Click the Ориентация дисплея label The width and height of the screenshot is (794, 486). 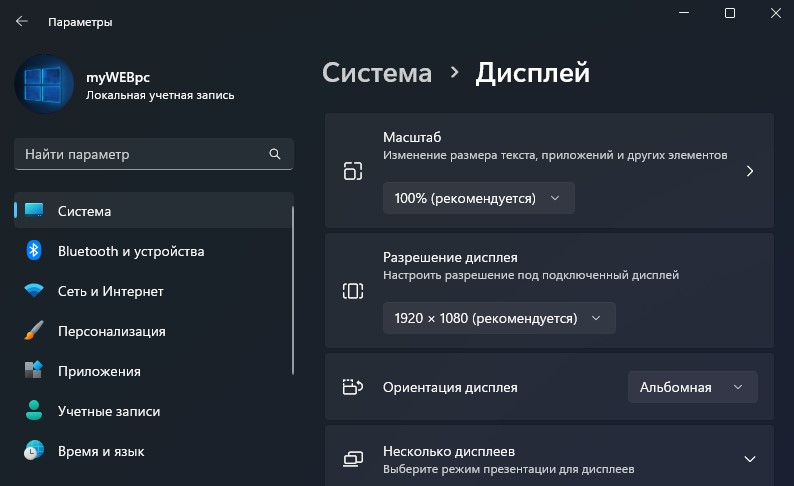point(450,387)
